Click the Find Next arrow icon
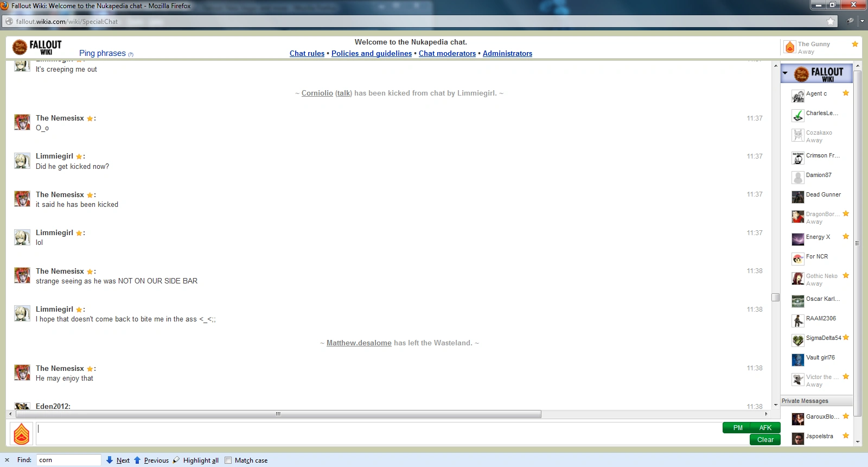The image size is (868, 467). click(110, 460)
